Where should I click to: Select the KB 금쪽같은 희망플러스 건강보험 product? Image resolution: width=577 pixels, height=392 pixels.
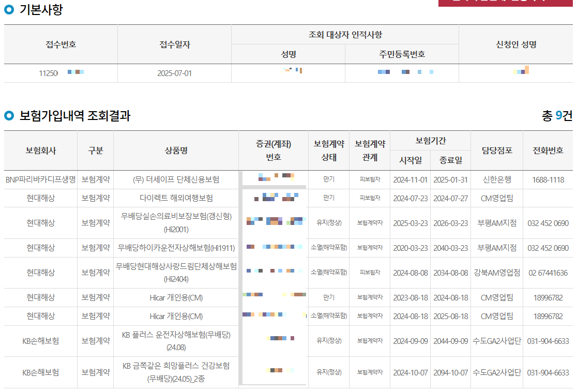[176, 372]
